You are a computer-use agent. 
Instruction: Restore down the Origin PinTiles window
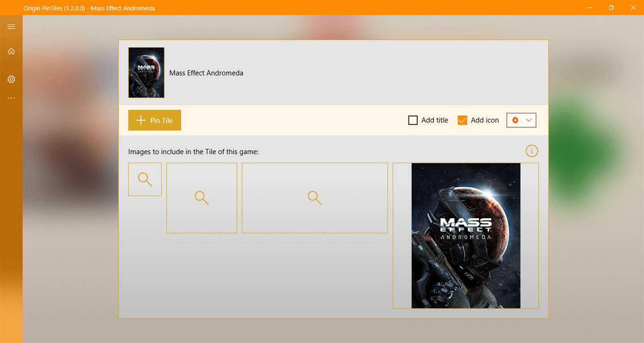click(x=611, y=8)
